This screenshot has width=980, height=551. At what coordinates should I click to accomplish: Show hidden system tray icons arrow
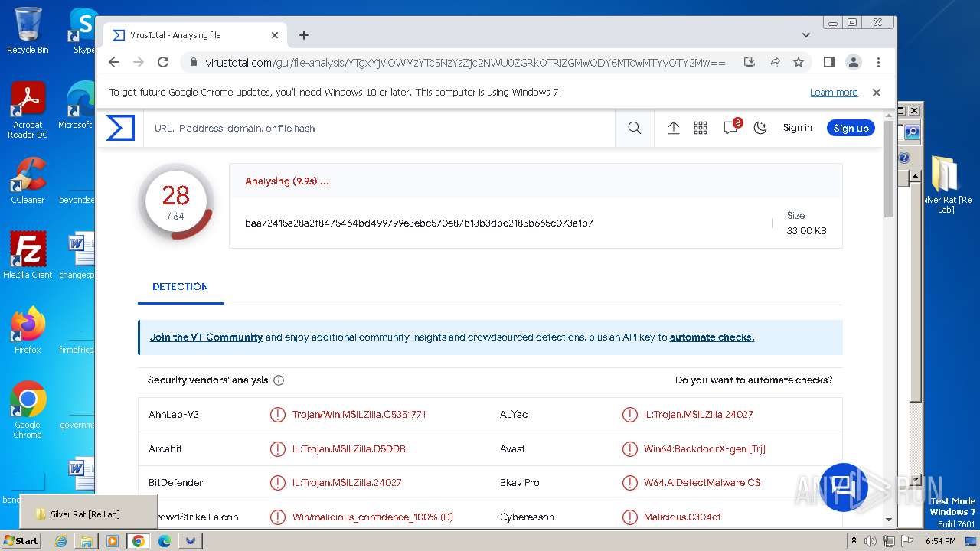click(x=853, y=541)
